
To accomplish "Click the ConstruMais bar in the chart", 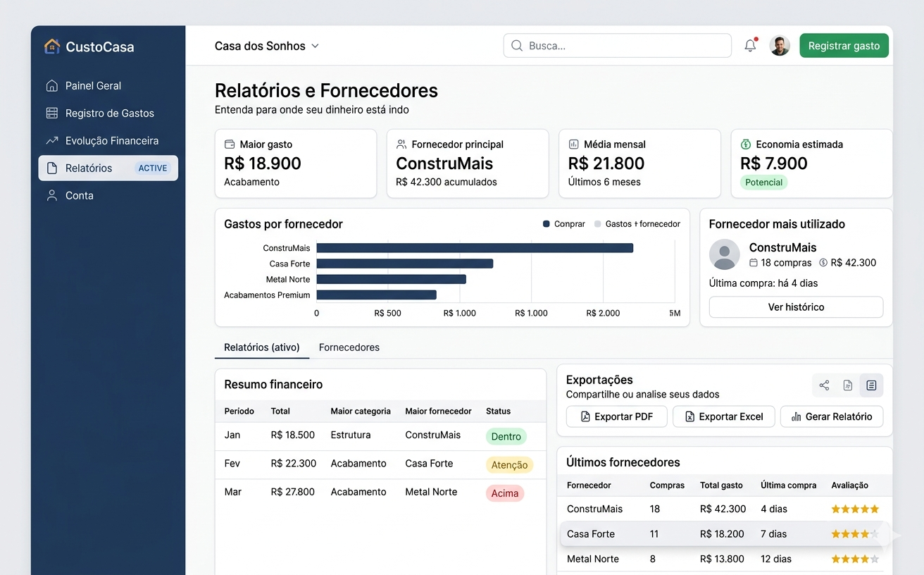I will pos(475,248).
